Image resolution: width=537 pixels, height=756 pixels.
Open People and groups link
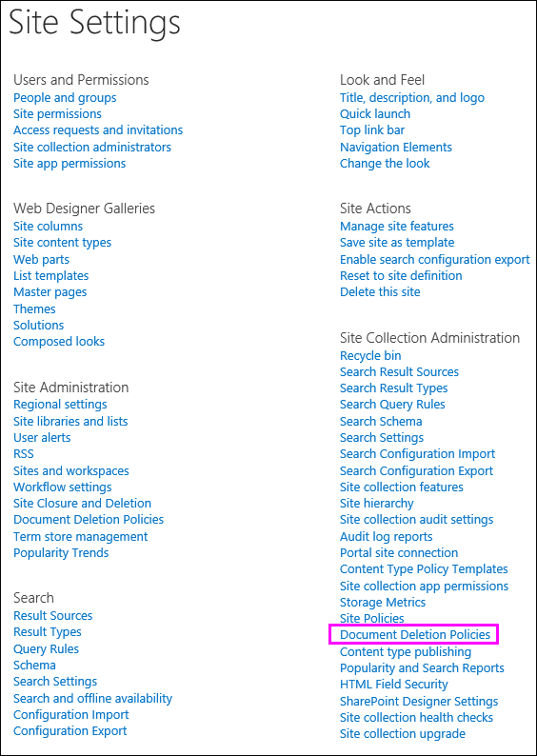(65, 98)
